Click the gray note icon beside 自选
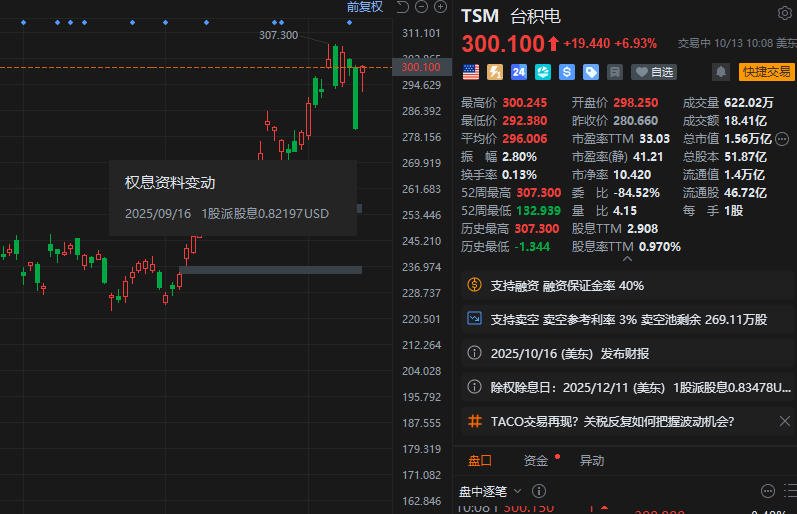 [615, 72]
